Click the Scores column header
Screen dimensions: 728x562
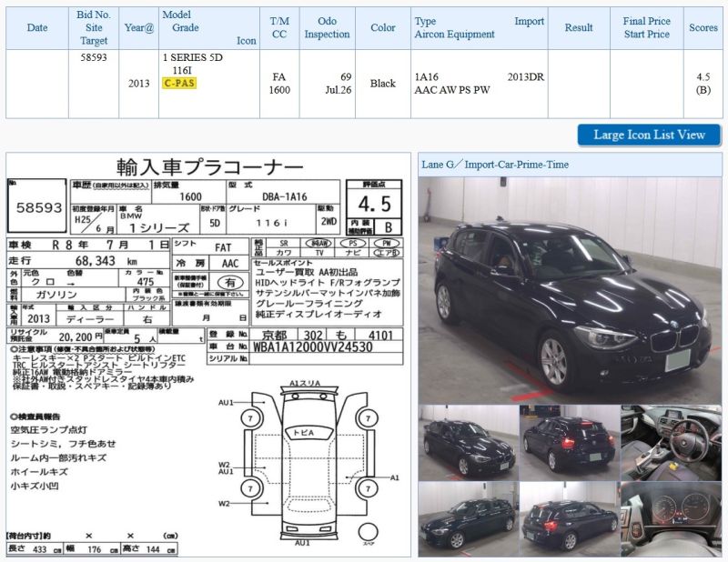tap(703, 27)
